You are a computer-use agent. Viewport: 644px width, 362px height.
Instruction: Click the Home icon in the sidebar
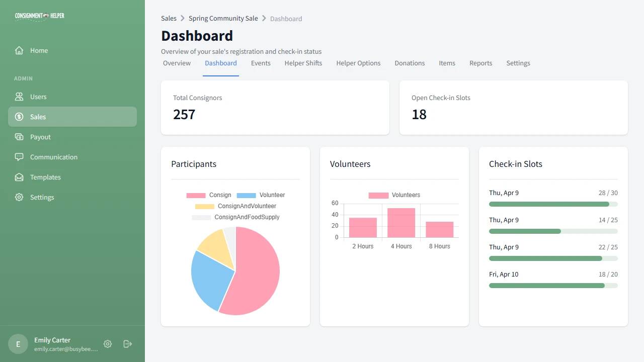point(19,50)
